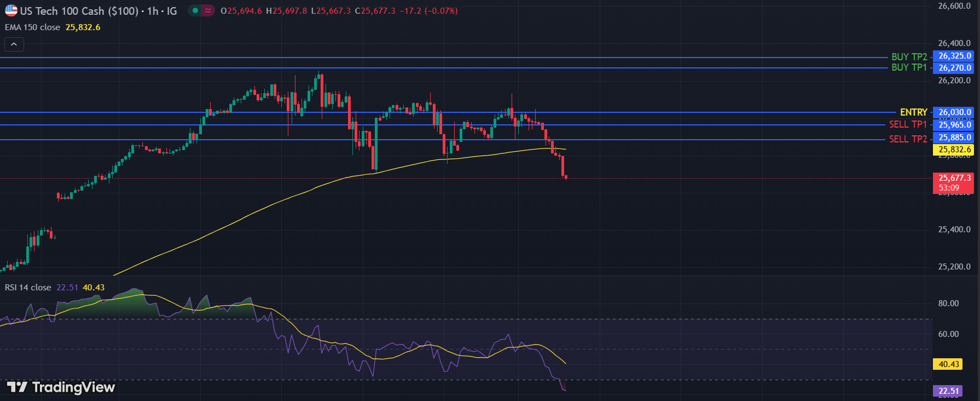Select the RSI 14 close indicator legend
980x401 pixels.
pyautogui.click(x=28, y=288)
